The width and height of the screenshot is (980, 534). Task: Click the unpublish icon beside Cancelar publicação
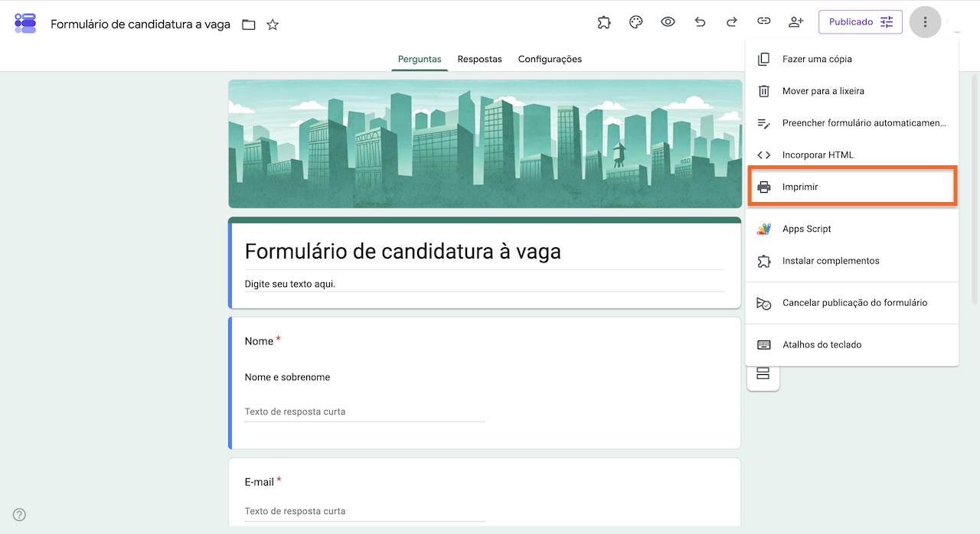click(763, 303)
